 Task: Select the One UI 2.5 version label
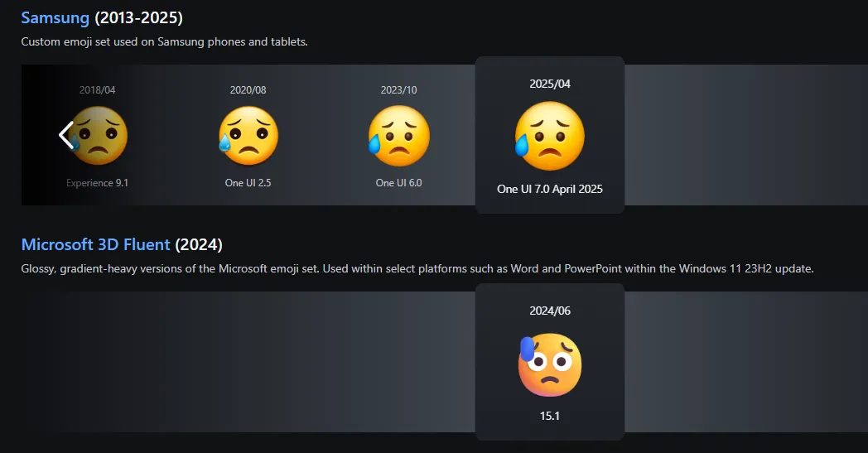coord(248,183)
